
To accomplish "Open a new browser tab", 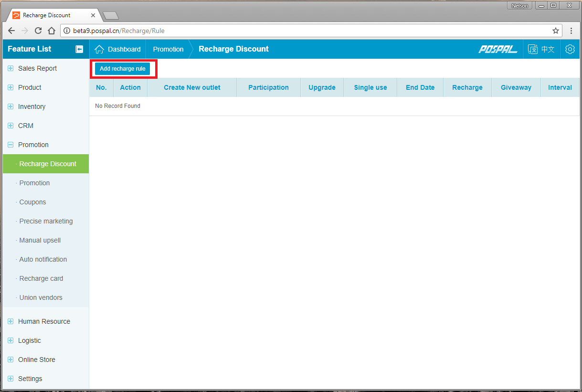I will coord(111,16).
